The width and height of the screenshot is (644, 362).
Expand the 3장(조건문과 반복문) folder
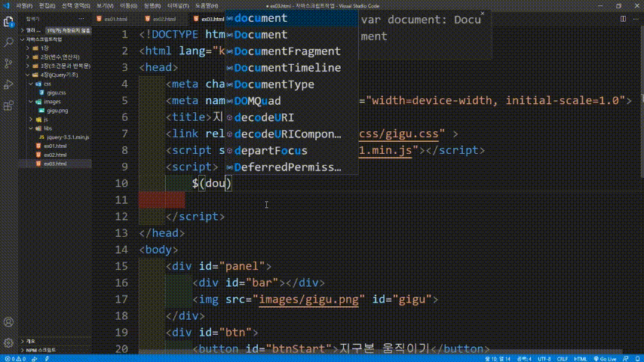click(55, 66)
